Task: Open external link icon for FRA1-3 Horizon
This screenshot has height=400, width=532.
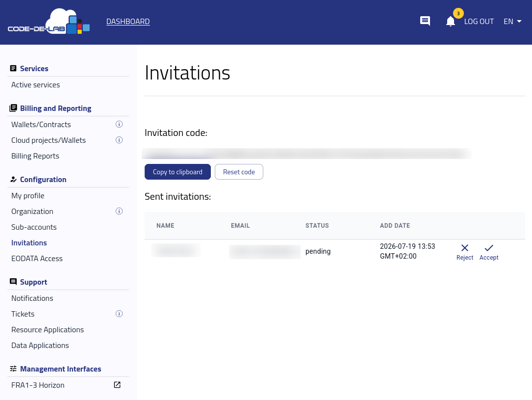Action: tap(117, 385)
